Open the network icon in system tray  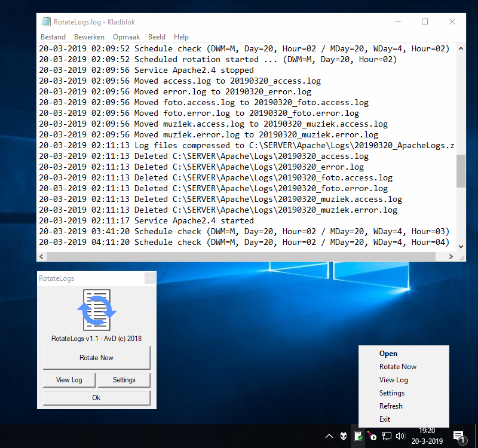pyautogui.click(x=387, y=437)
